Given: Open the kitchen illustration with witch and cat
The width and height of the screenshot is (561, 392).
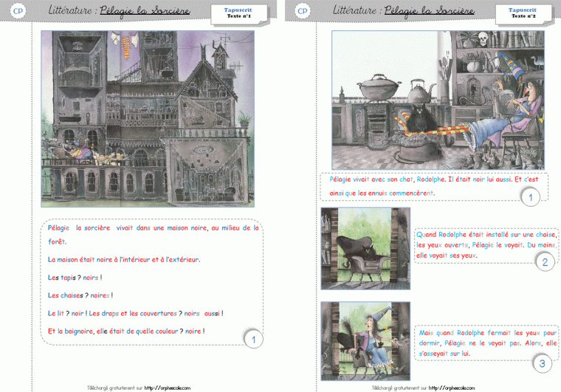Looking at the screenshot, I should 438,100.
